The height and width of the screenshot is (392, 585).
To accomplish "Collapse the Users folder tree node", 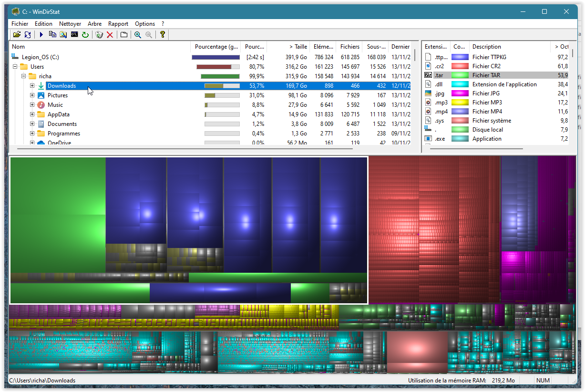I will click(x=15, y=67).
